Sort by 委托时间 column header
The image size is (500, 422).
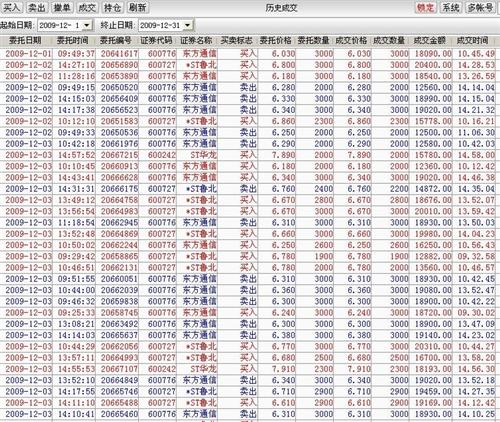pyautogui.click(x=73, y=41)
